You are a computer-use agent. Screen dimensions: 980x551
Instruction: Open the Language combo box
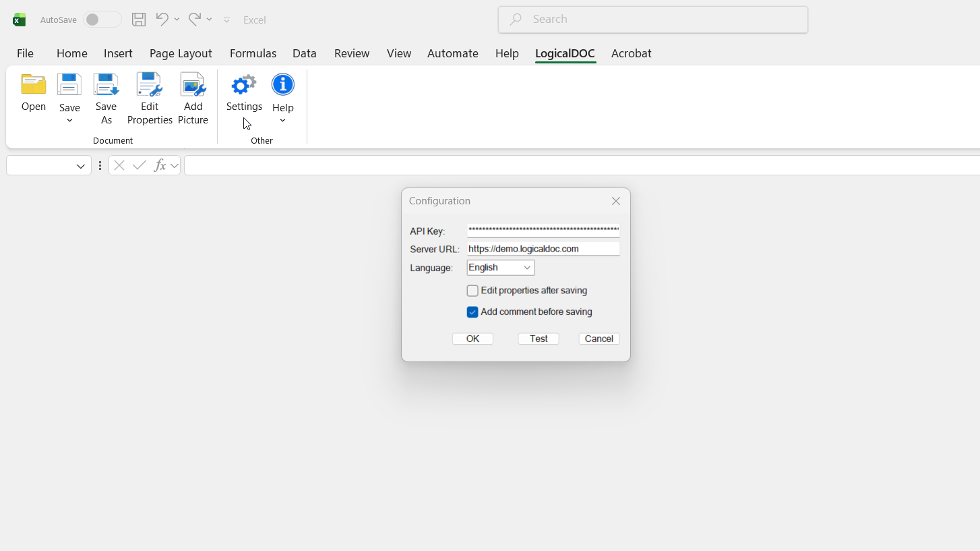pos(501,268)
